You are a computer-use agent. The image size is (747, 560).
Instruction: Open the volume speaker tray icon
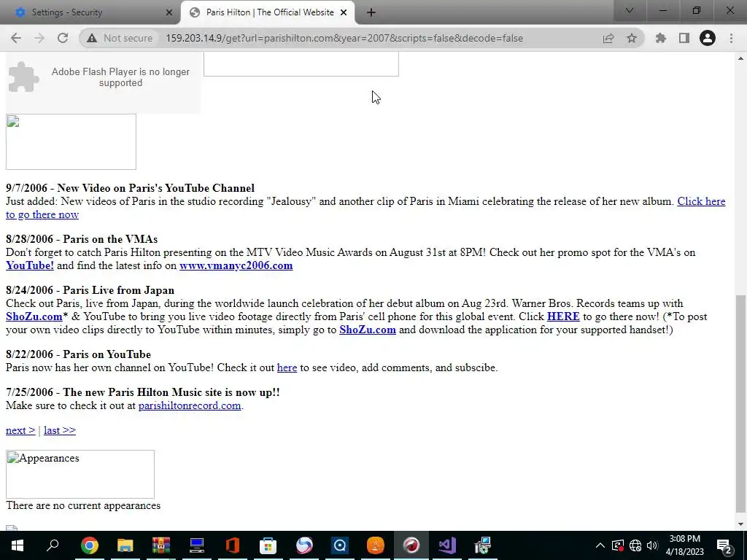click(x=652, y=545)
